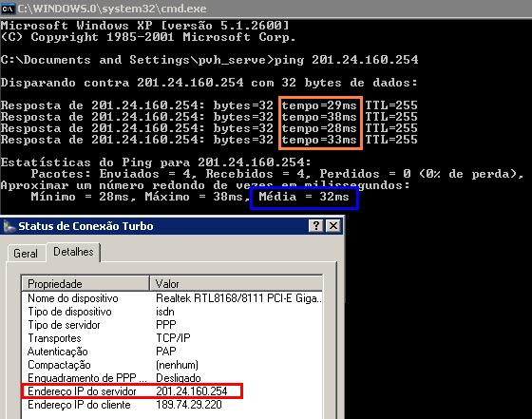The image size is (532, 419).
Task: Select the Tipo de dispositivo row
Action: (172, 312)
